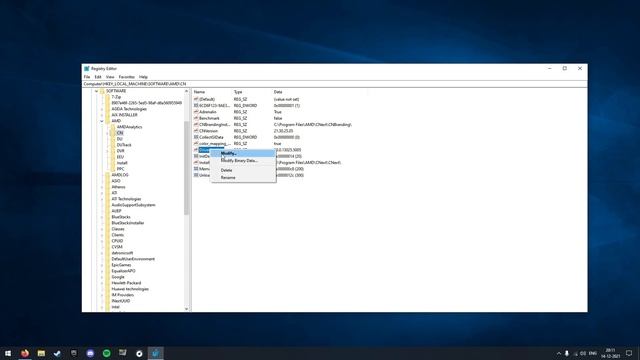Select the EqualizerAPO key
The height and width of the screenshot is (360, 640).
[x=123, y=271]
